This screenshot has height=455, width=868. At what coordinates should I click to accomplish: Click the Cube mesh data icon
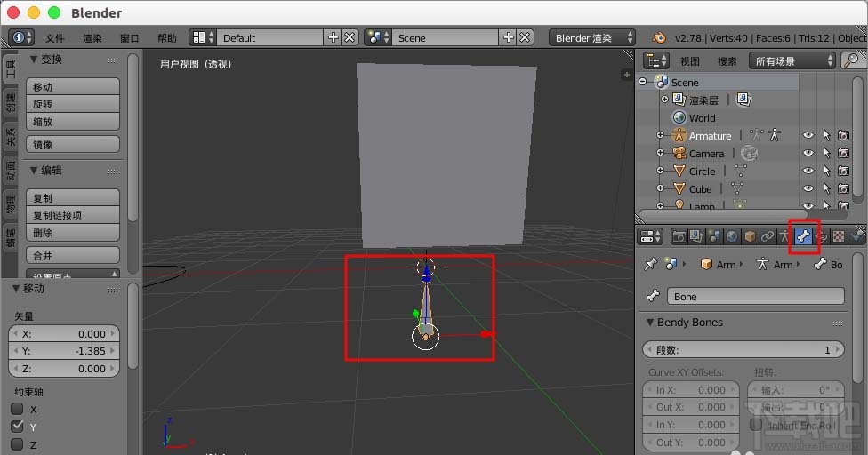coord(736,188)
